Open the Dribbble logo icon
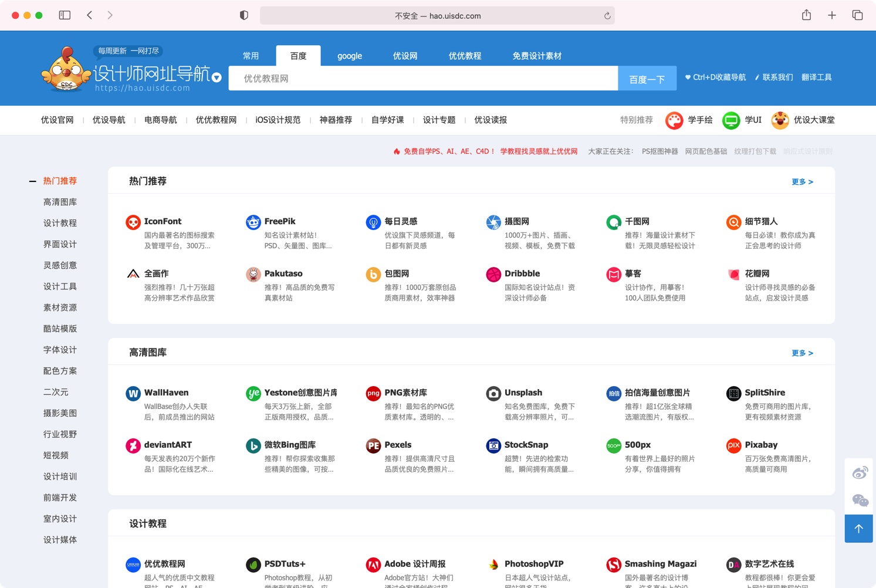This screenshot has height=588, width=876. 493,274
